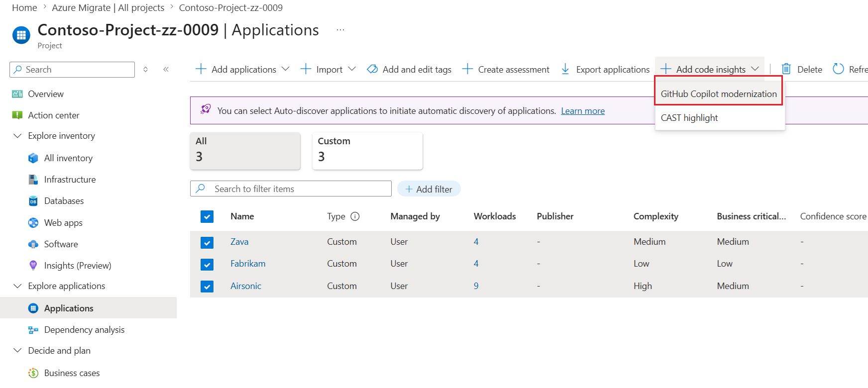Open Airsonic workloads count 9

(x=476, y=286)
